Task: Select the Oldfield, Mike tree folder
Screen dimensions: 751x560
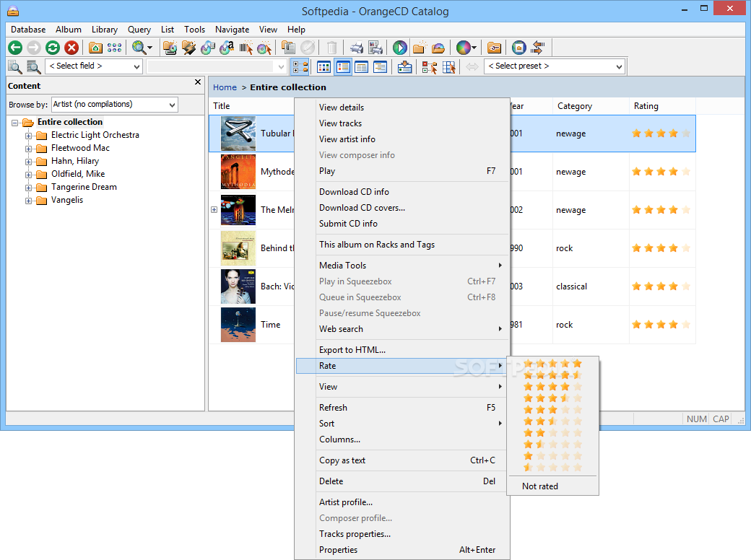Action: pos(78,174)
